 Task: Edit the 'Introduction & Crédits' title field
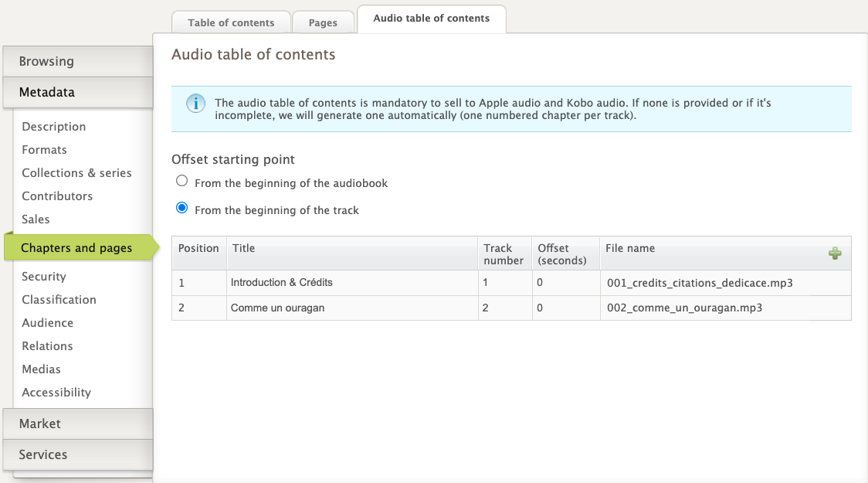351,283
